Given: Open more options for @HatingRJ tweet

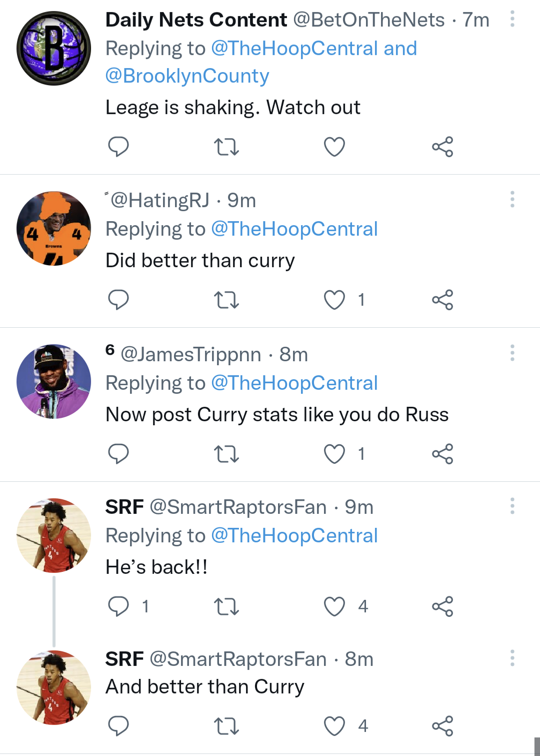Looking at the screenshot, I should [512, 199].
